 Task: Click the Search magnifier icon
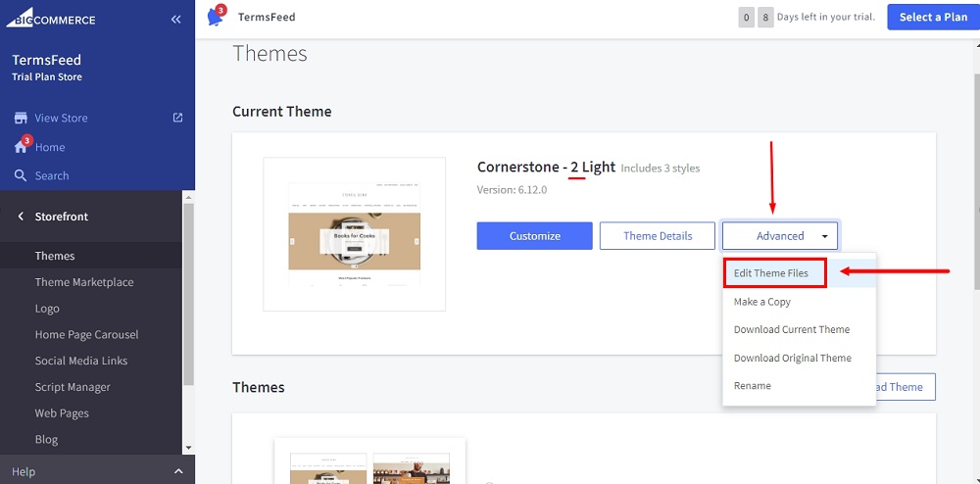coord(21,176)
